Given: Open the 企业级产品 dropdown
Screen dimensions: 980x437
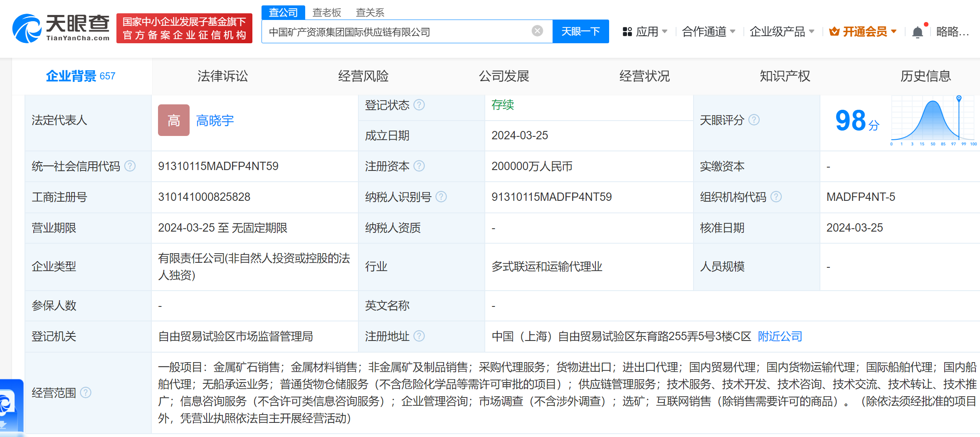Looking at the screenshot, I should point(781,32).
